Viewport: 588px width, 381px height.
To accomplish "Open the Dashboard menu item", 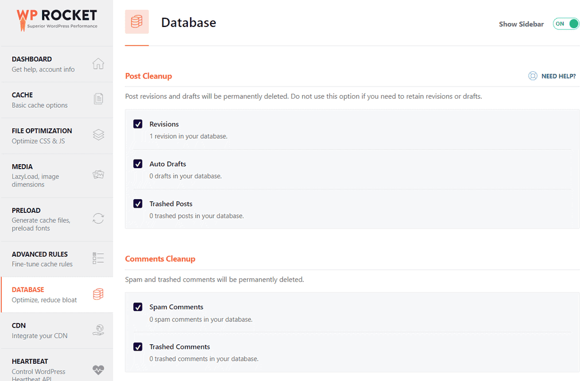I will coord(57,64).
